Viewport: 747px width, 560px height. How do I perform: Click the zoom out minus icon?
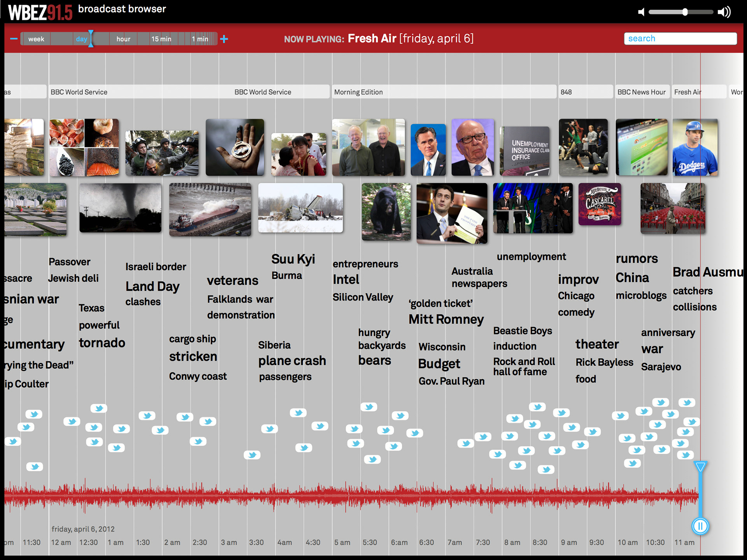(14, 39)
